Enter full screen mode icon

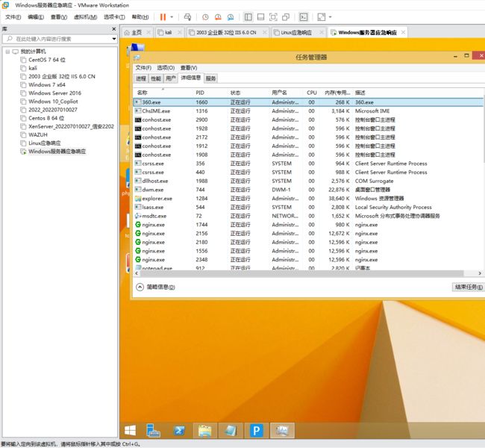273,17
